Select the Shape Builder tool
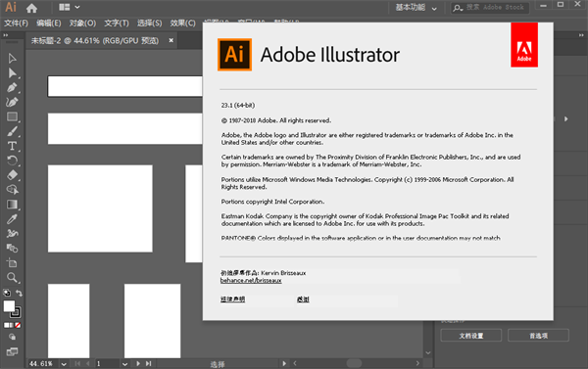Screen dimensions: 588x369 pyautogui.click(x=12, y=190)
